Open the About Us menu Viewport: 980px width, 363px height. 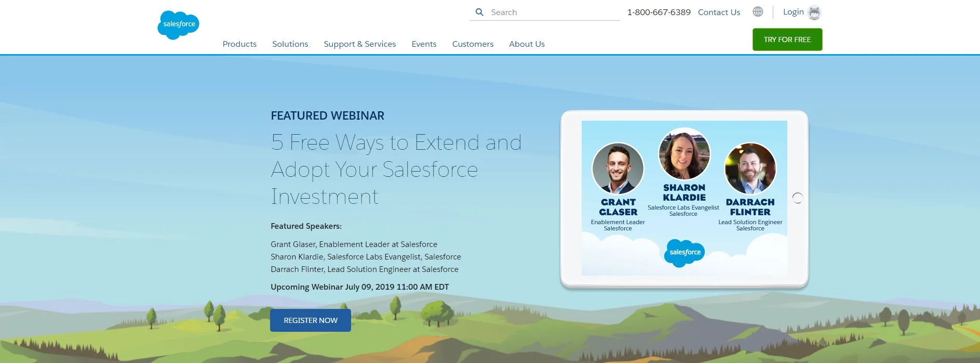527,44
